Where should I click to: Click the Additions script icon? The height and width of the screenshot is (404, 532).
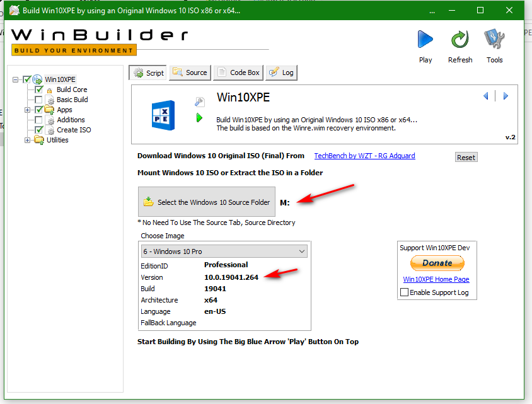pos(50,120)
